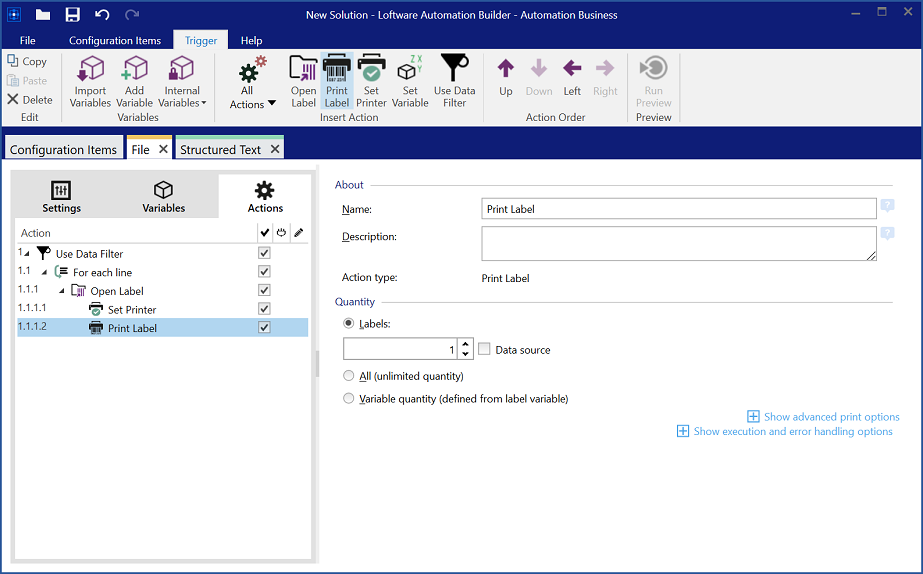Collapse the Open Label tree node

[61, 291]
